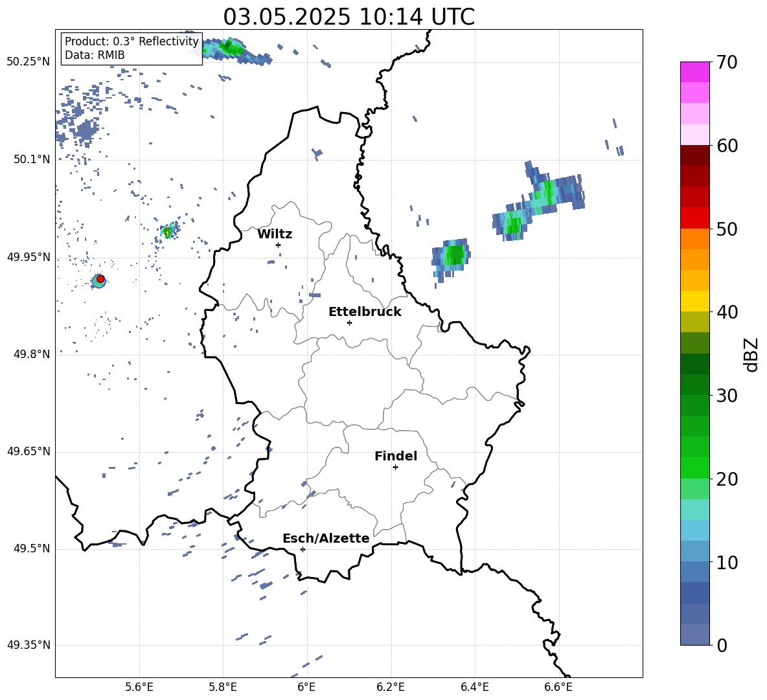The height and width of the screenshot is (700, 767).
Task: Click the 6.2°E longitude tick label
Action: tap(391, 687)
